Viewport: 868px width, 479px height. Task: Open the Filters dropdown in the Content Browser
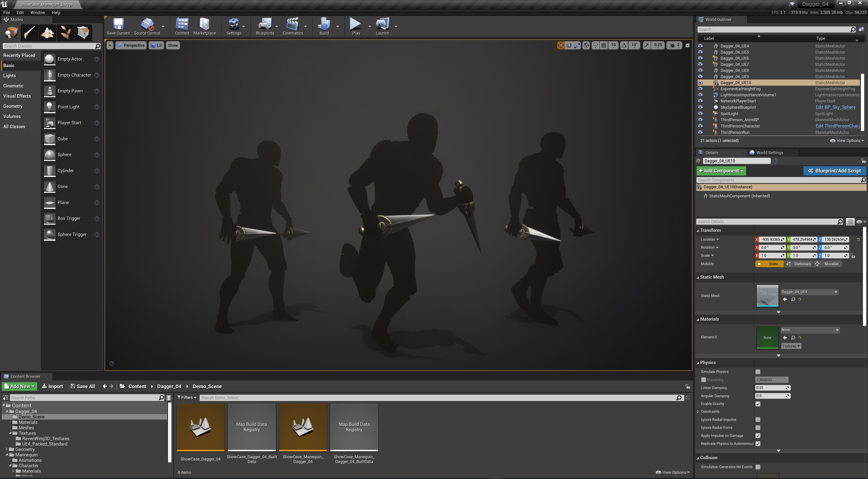click(x=187, y=398)
